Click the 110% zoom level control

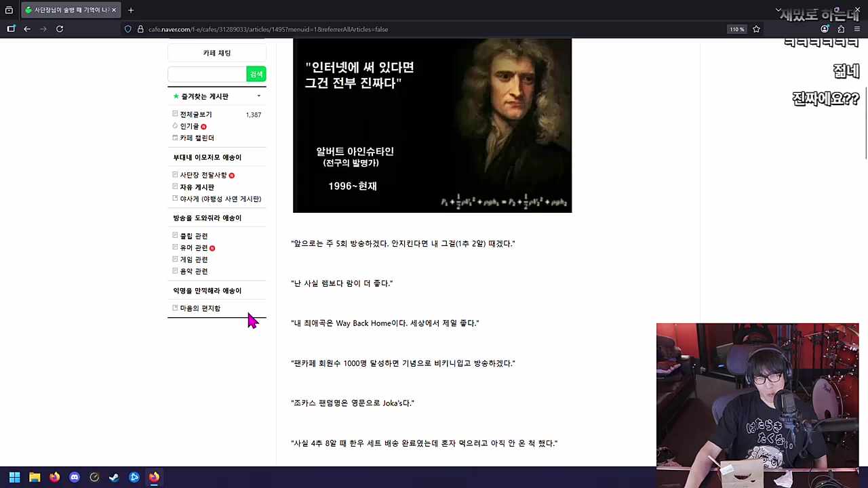[x=736, y=28]
